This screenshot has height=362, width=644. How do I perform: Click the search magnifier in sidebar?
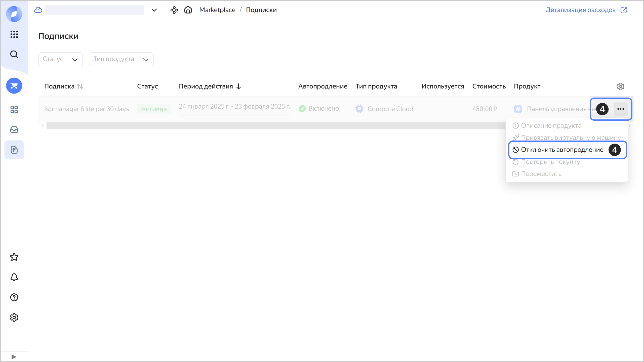pyautogui.click(x=14, y=54)
